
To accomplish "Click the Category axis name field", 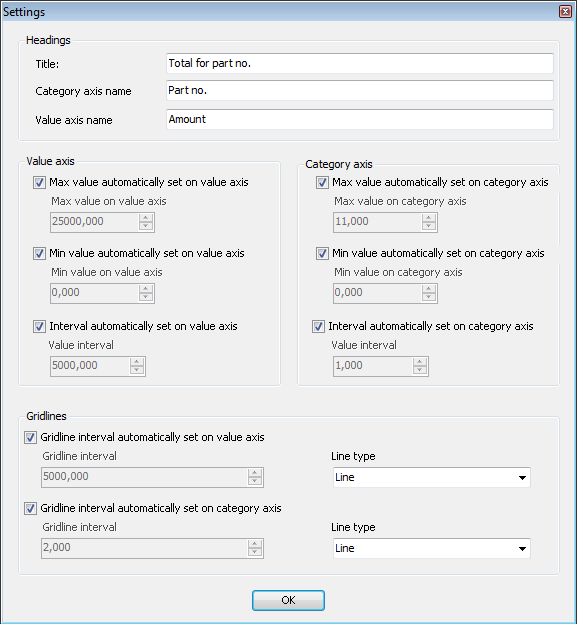I will click(360, 90).
